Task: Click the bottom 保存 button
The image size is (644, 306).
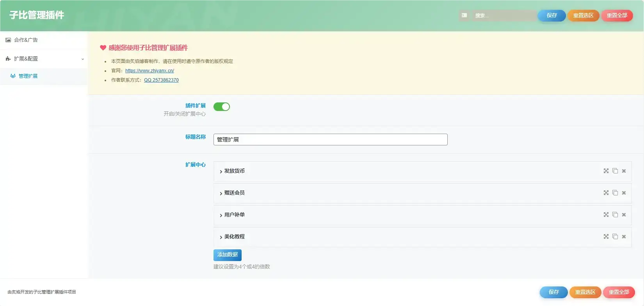Action: coord(553,292)
